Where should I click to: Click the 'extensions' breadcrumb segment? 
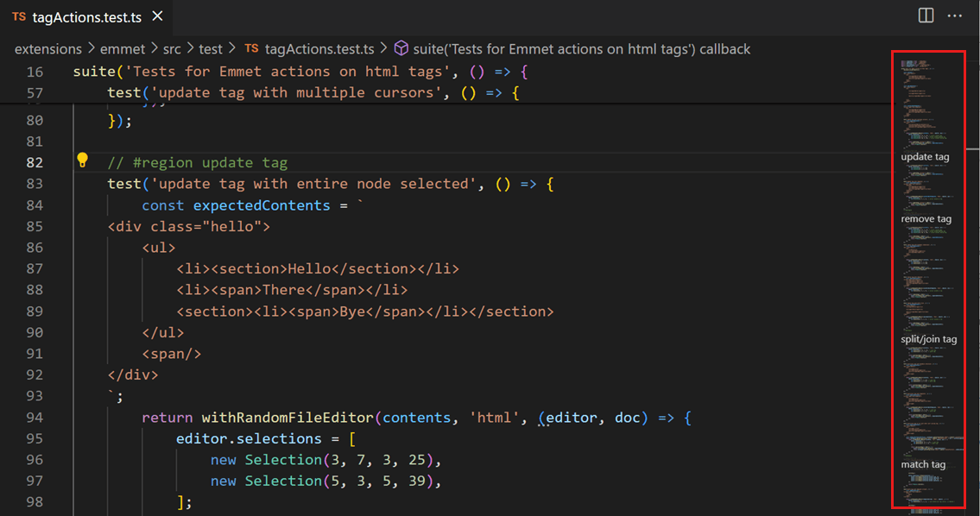click(48, 49)
